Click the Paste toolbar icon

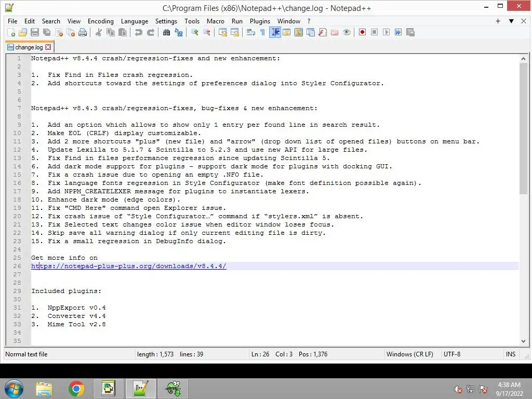123,32
